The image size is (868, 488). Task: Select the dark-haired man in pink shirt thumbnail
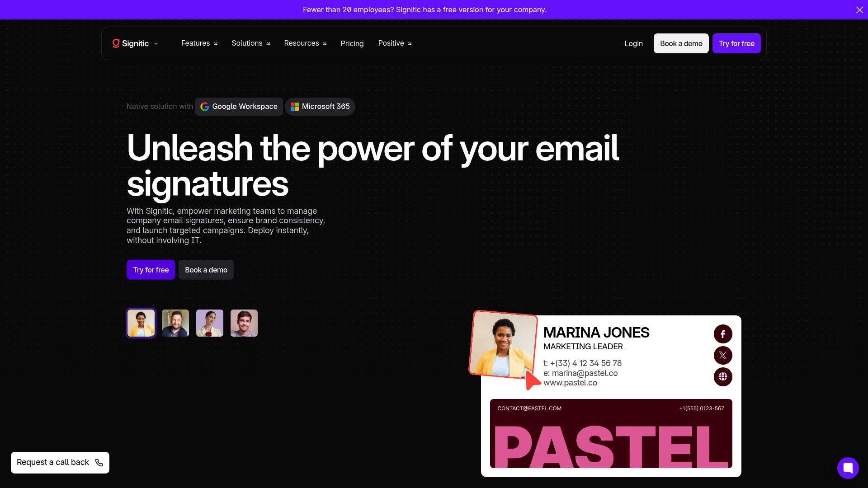(x=244, y=323)
